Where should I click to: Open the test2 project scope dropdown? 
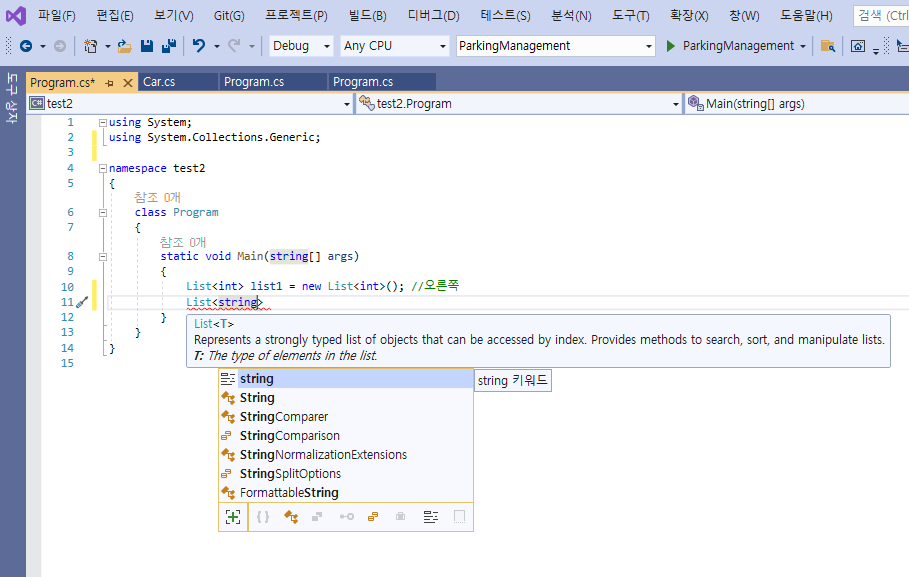(x=347, y=104)
